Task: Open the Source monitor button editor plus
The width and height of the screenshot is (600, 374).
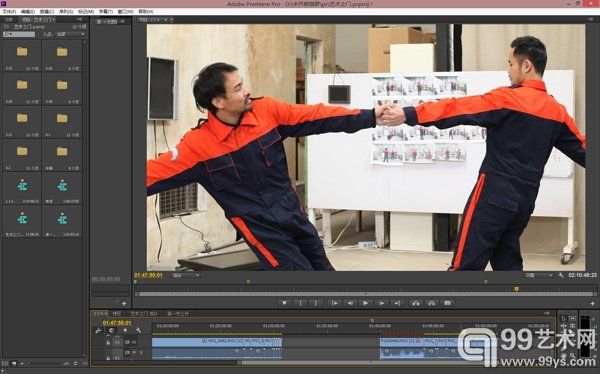Action: [x=124, y=304]
